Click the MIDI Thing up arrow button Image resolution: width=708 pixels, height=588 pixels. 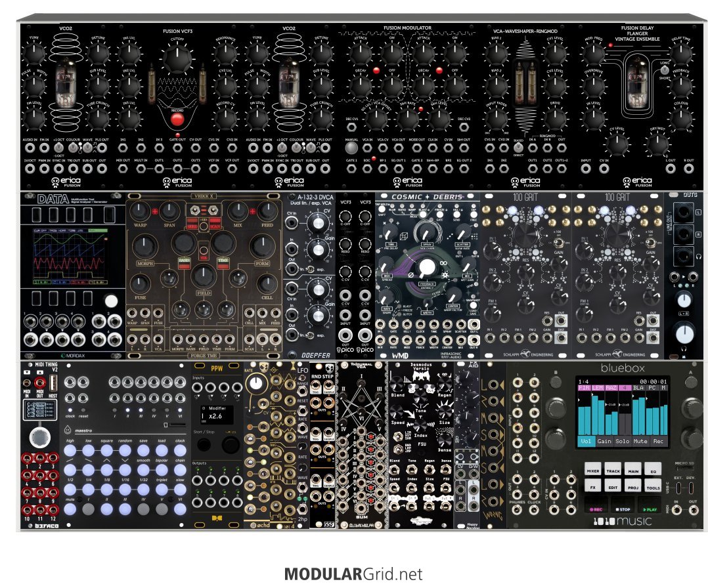coord(39,372)
